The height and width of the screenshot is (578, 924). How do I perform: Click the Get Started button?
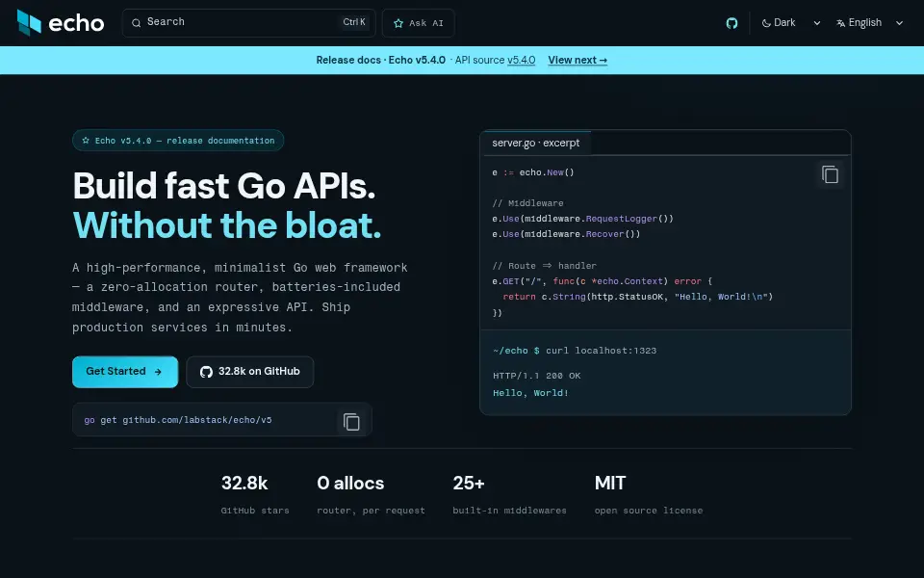coord(125,372)
